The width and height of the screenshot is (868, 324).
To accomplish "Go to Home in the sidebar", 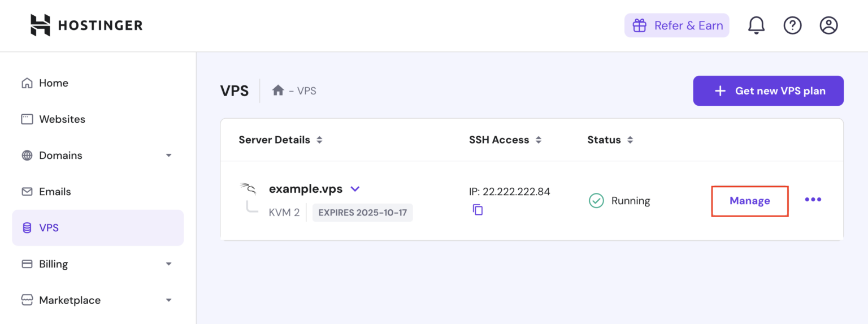I will coord(53,83).
